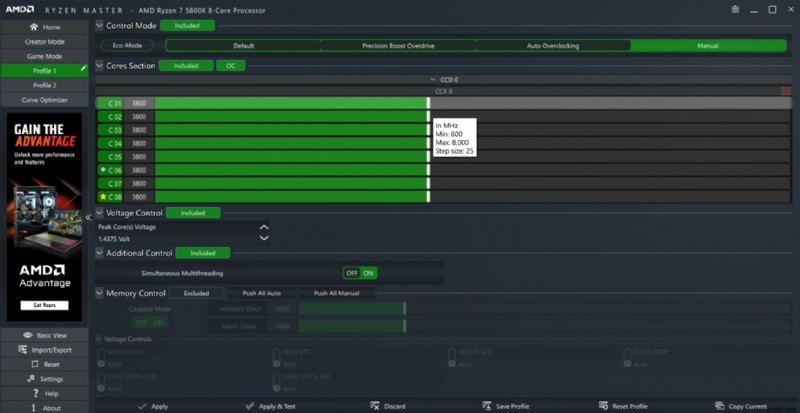800x413 pixels.
Task: Apply the profile checkmark icon
Action: (142, 406)
